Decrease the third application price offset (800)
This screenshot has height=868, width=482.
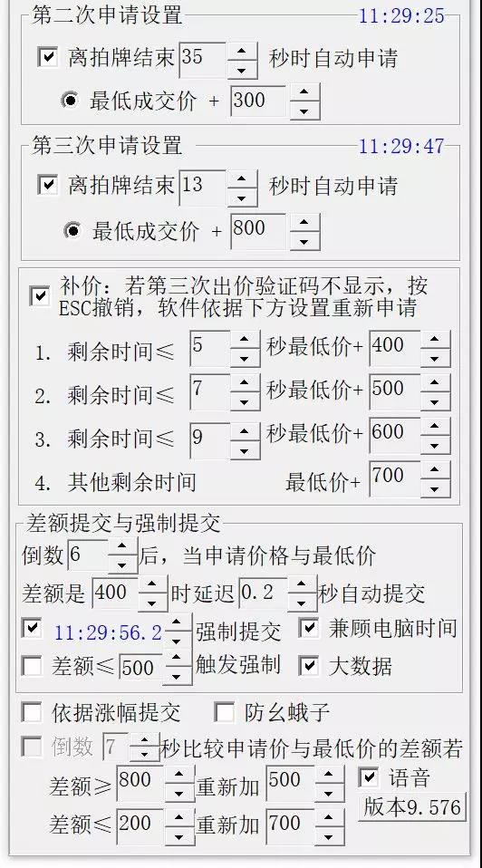(304, 240)
